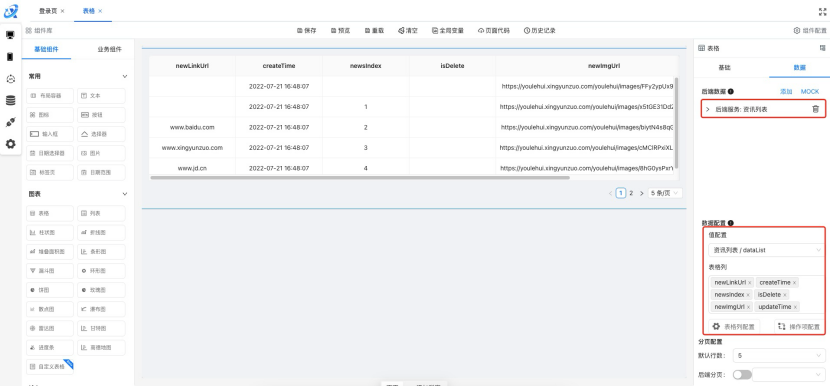
Task: Click the dashboard gauge icon in sidebar
Action: (10, 79)
